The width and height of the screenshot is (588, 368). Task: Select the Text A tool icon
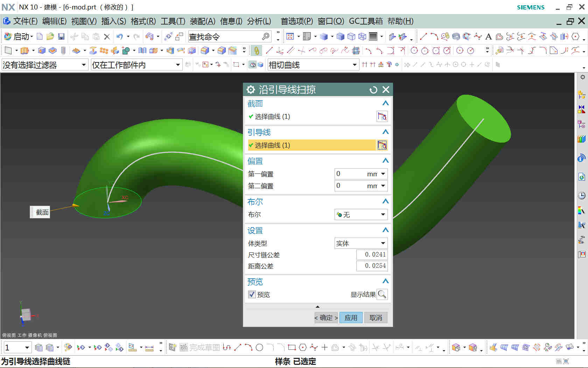click(x=489, y=36)
